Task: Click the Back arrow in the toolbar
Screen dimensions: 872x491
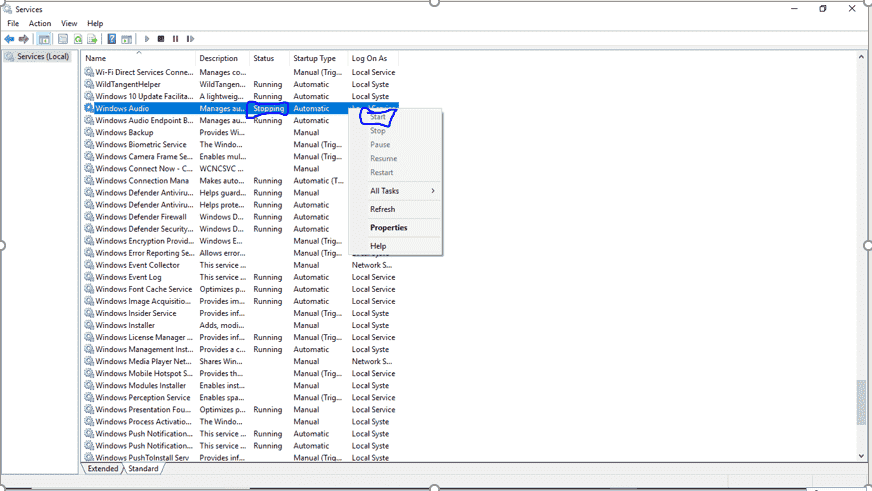Action: point(9,39)
